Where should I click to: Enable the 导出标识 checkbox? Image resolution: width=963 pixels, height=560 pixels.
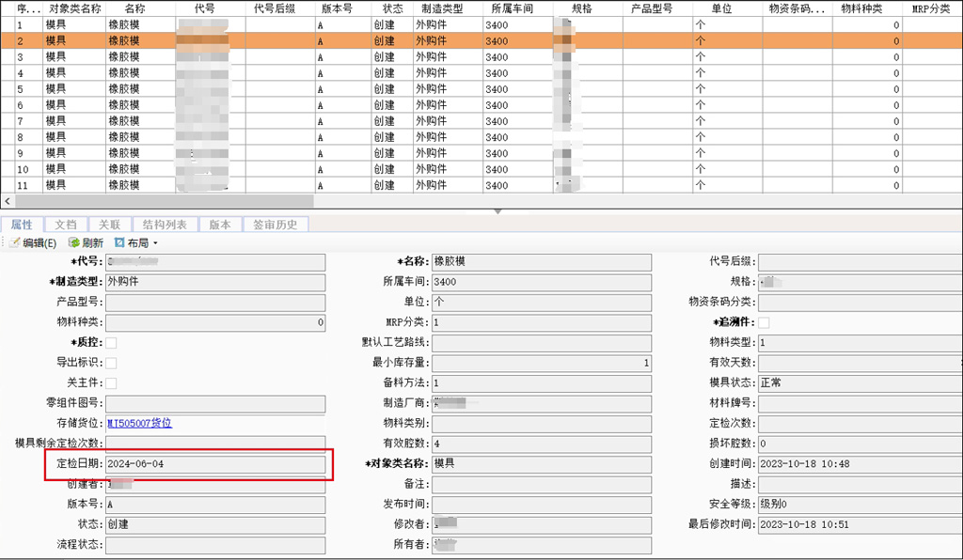[111, 363]
